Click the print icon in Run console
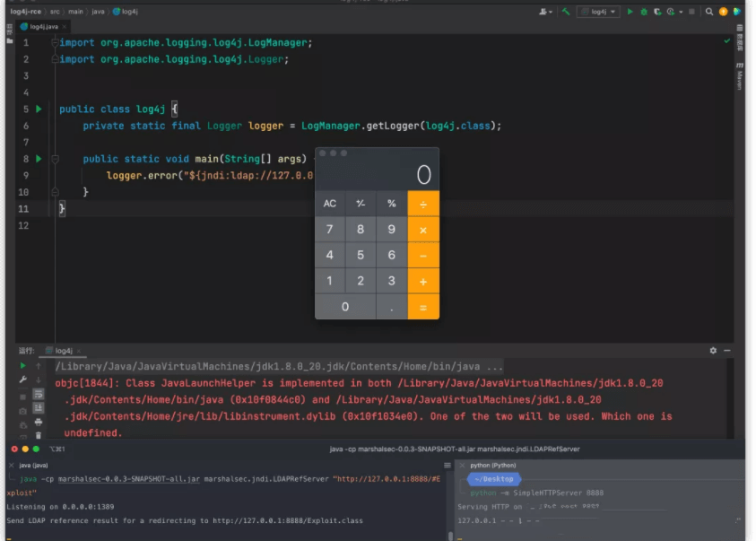Image resolution: width=756 pixels, height=541 pixels. pyautogui.click(x=39, y=423)
